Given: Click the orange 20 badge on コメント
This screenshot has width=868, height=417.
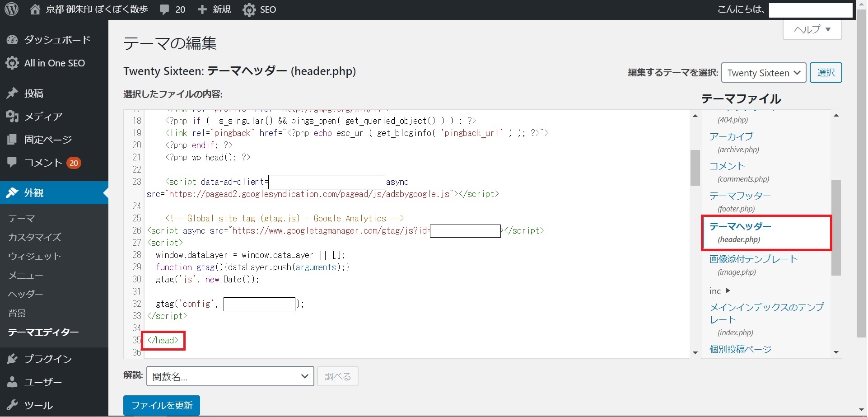Looking at the screenshot, I should coord(74,163).
